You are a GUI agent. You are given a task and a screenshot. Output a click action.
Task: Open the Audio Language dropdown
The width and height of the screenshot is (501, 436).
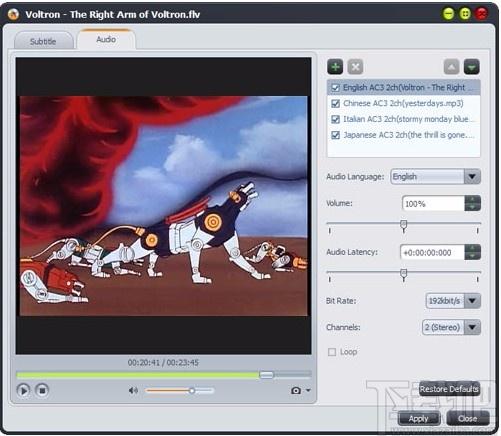click(x=472, y=177)
